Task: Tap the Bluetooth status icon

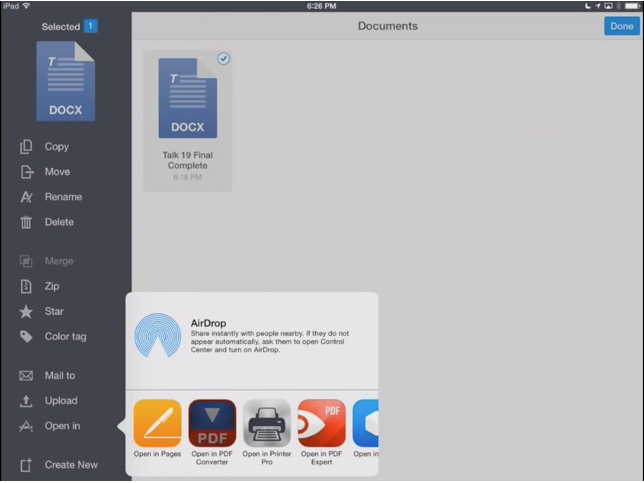Action: coord(619,6)
